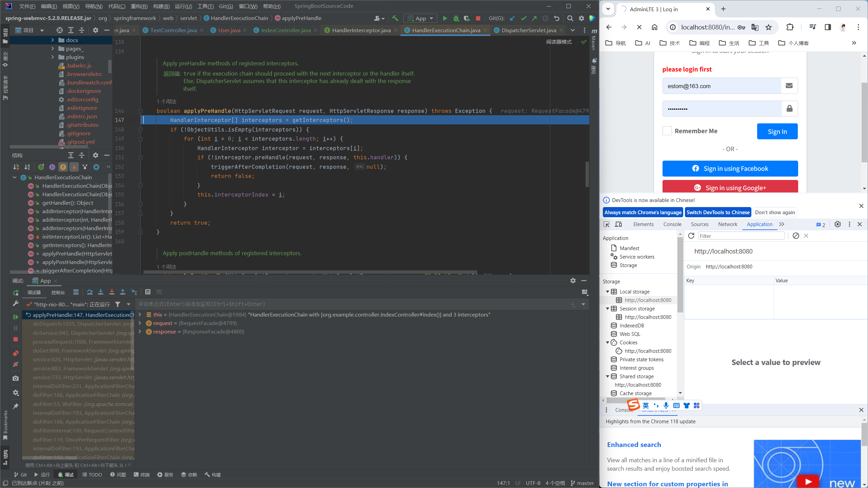Open the App run configuration dropdown
The image size is (868, 488).
(x=420, y=18)
